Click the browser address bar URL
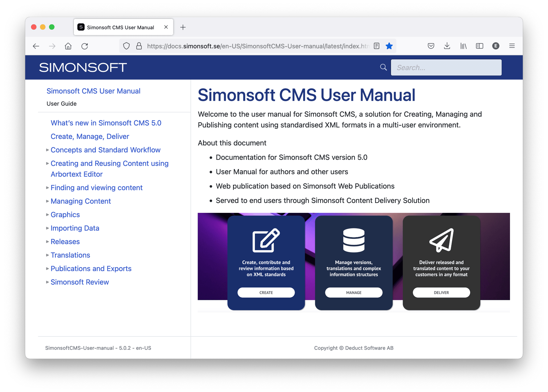 click(x=258, y=46)
